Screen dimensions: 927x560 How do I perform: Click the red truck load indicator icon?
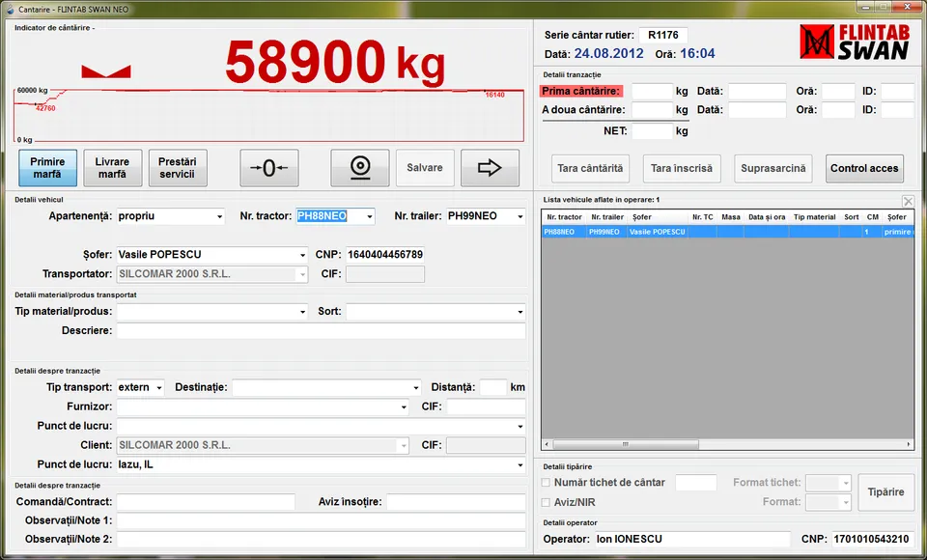106,71
